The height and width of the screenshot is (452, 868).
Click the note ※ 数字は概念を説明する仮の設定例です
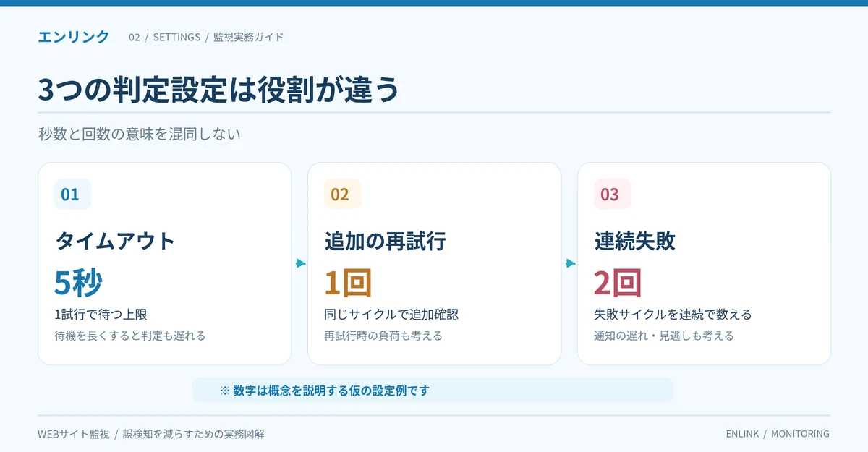(433, 391)
